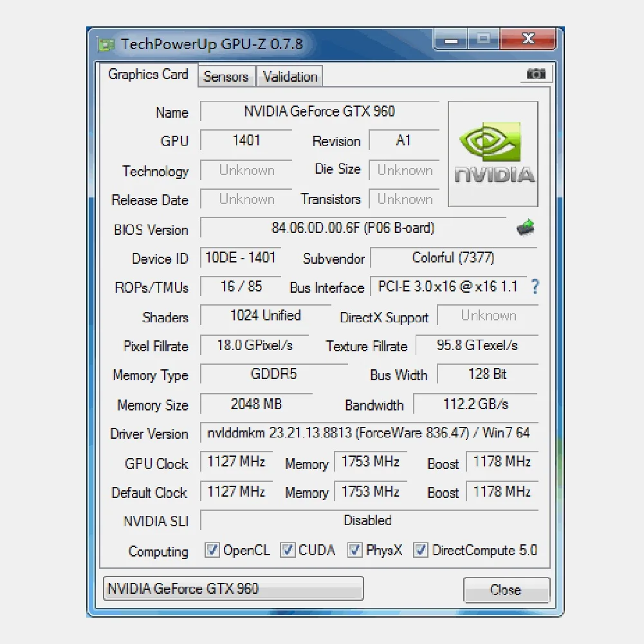Click the Revision field A1
The width and height of the screenshot is (644, 644).
pyautogui.click(x=404, y=140)
